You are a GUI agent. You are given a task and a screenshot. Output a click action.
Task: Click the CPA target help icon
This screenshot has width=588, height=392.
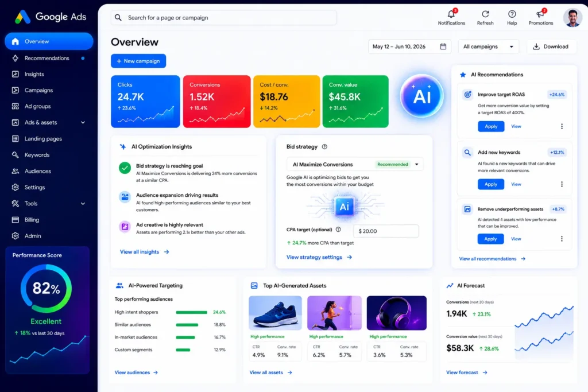coord(338,230)
